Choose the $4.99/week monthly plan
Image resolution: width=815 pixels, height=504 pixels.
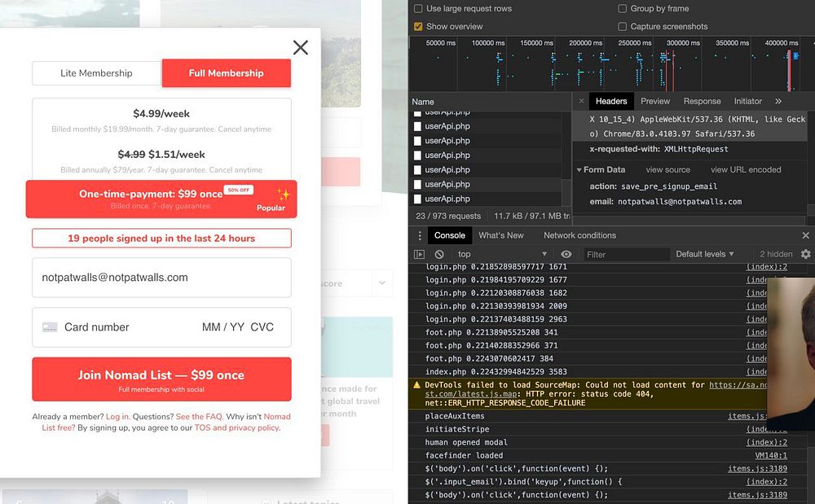coord(161,121)
